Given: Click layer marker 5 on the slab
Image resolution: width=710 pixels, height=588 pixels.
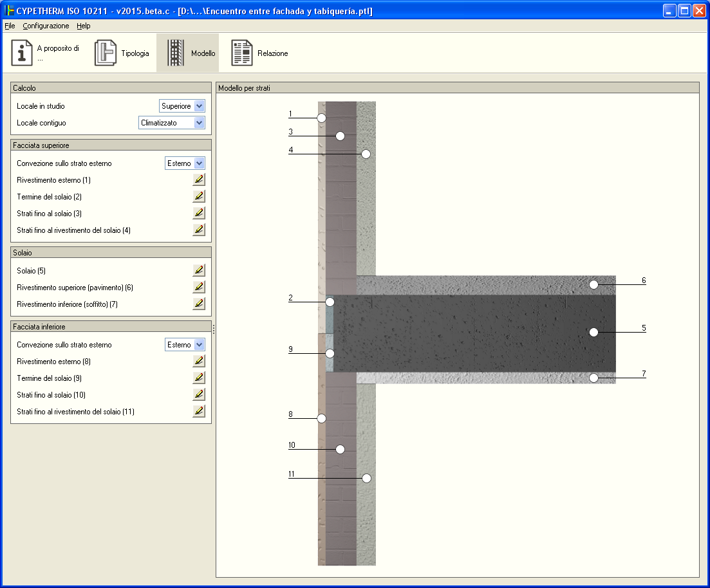Looking at the screenshot, I should pos(593,332).
